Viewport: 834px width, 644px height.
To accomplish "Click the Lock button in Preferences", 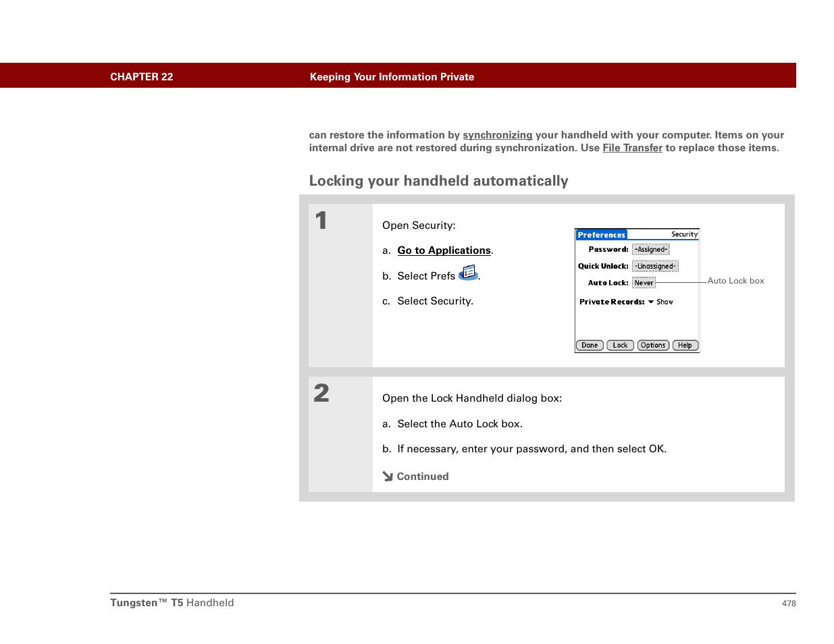I will [620, 346].
